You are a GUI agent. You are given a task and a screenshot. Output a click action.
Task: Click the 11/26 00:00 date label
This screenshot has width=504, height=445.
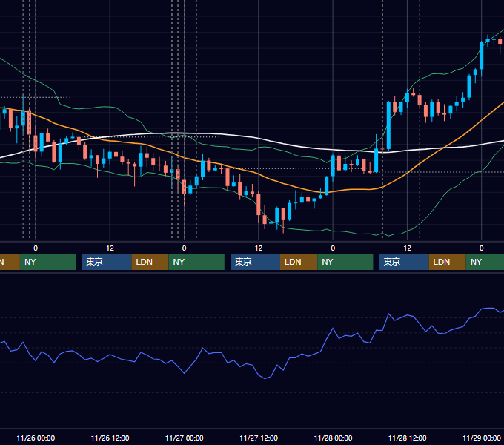(36, 438)
